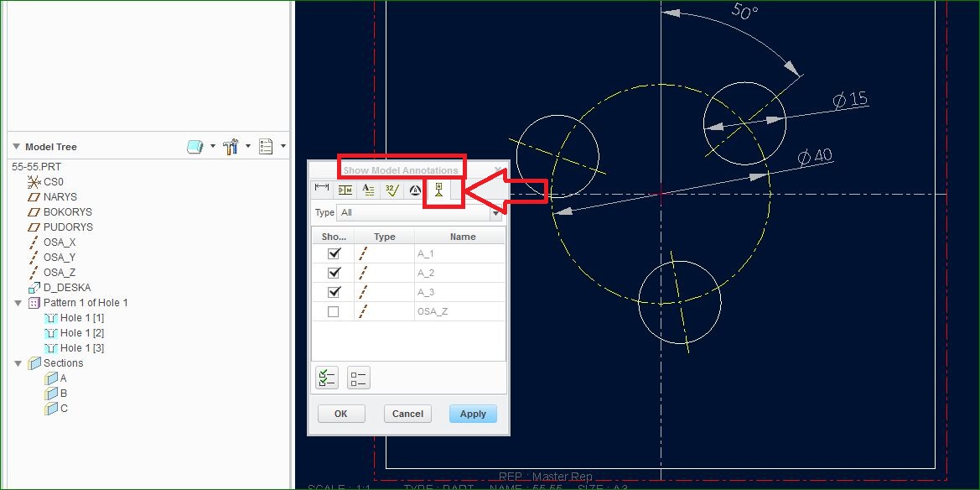Open the dimensions tab in Show Model Annotations

pos(322,190)
